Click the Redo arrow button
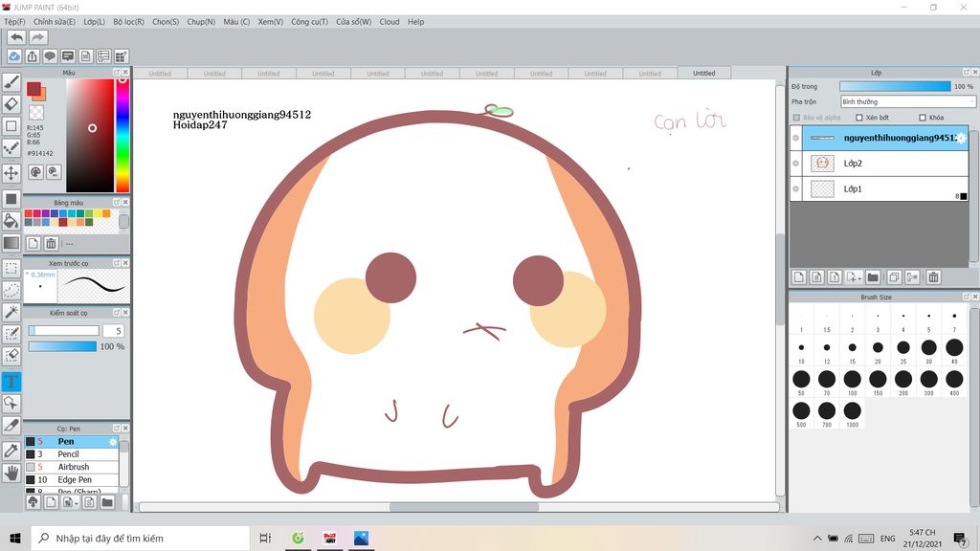The height and width of the screenshot is (551, 980). [38, 37]
